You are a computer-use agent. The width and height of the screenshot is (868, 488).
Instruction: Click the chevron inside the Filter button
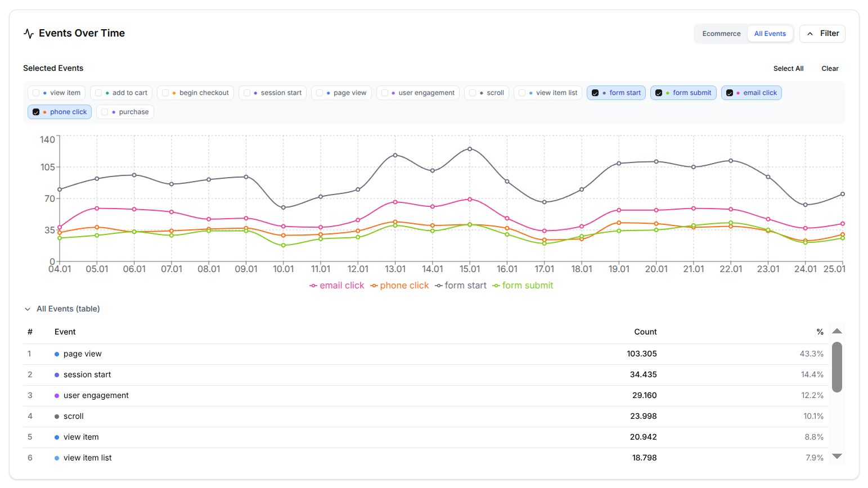(810, 33)
